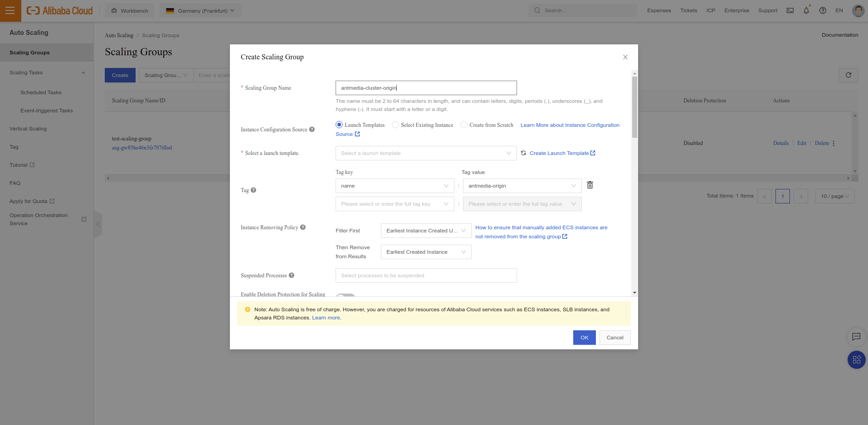Show help for Instance Configuration Source
The image size is (868, 425).
312,130
